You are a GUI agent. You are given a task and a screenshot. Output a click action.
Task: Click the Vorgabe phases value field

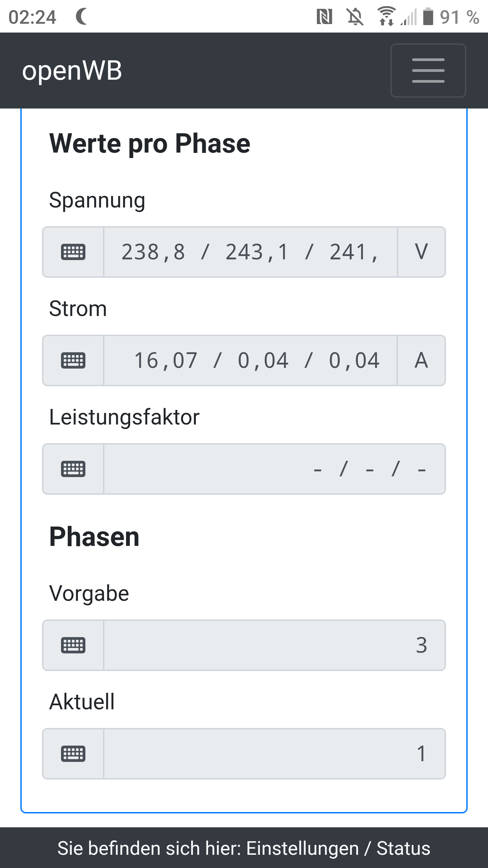[274, 645]
